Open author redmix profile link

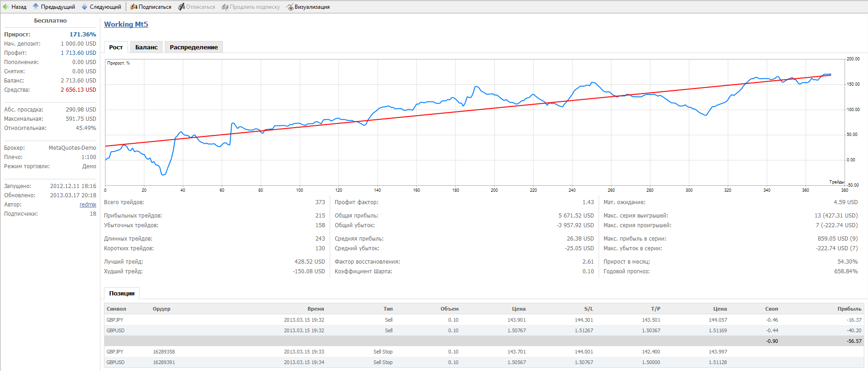[87, 205]
